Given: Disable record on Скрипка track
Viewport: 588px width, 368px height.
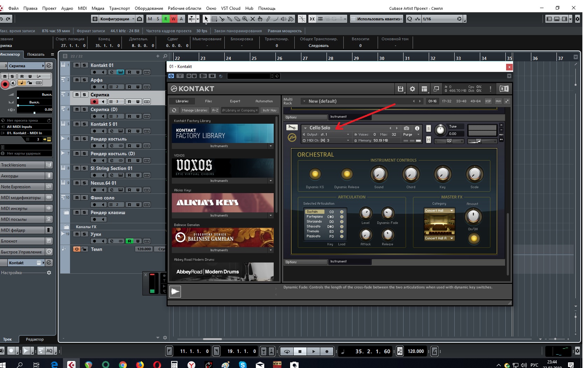Looking at the screenshot, I should pos(94,102).
